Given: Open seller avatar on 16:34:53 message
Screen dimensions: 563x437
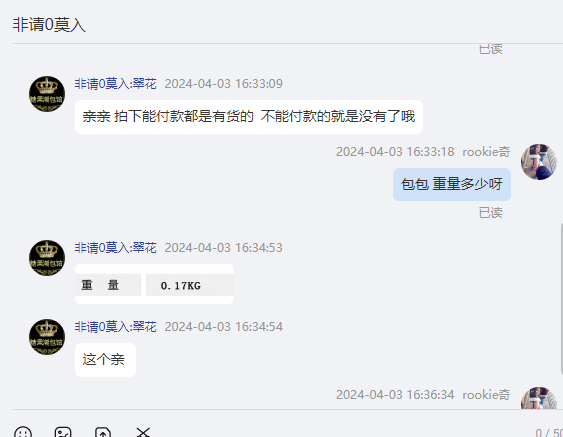Looking at the screenshot, I should click(47, 258).
